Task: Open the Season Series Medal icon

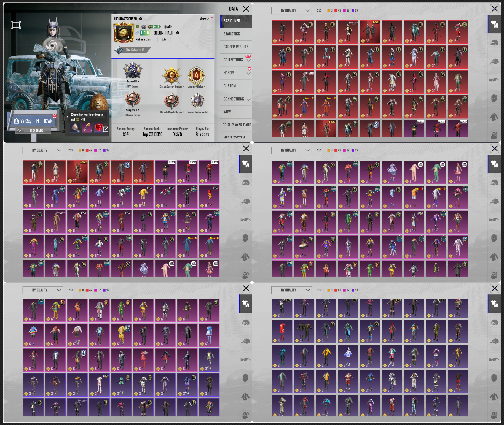Action: click(x=197, y=101)
